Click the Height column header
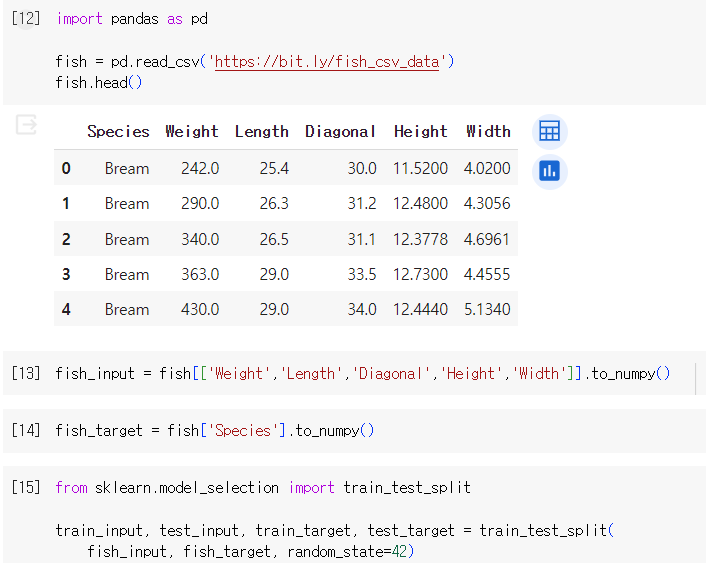The height and width of the screenshot is (563, 706). click(x=421, y=132)
